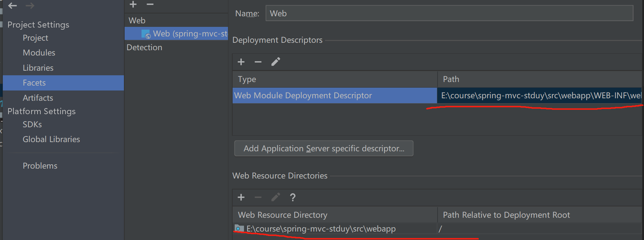Screen dimensions: 644x240
Task: Add a web resource directory
Action: click(241, 197)
